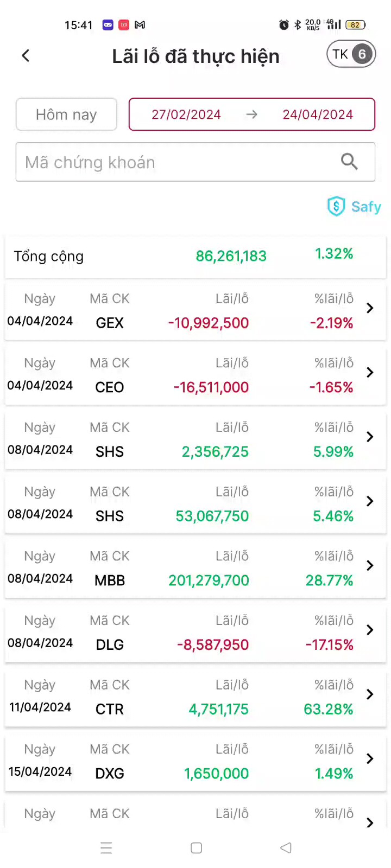Viewport: 391px width, 868px height.
Task: Tap Android recent apps menu icon
Action: pos(106,848)
